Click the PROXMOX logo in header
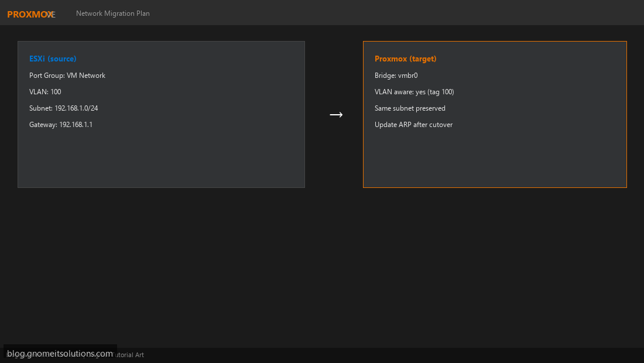This screenshot has height=363, width=644. (x=30, y=15)
